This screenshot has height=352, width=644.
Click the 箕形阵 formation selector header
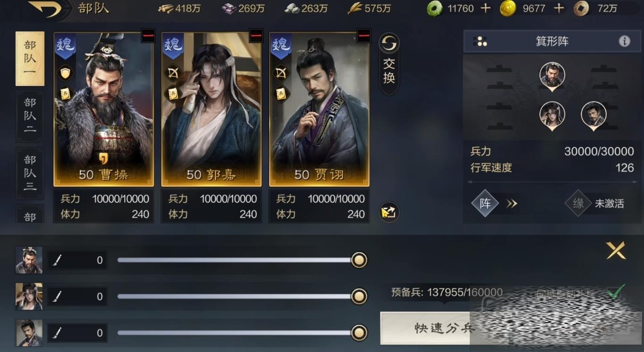(552, 42)
